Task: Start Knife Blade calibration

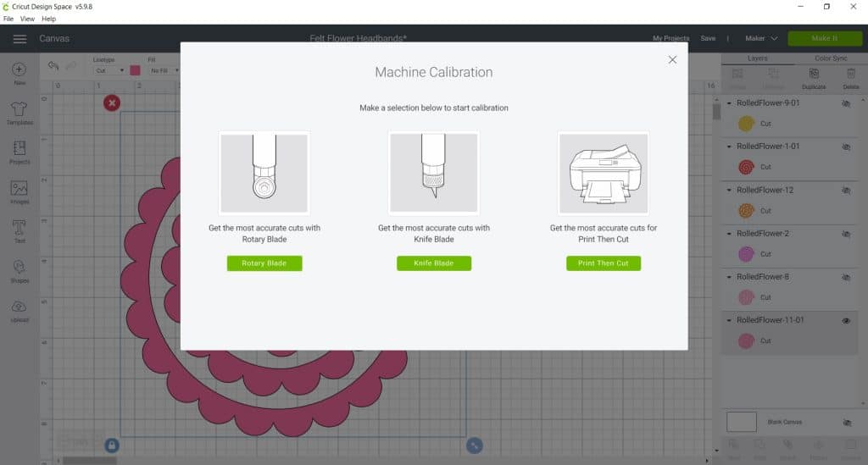Action: (434, 263)
